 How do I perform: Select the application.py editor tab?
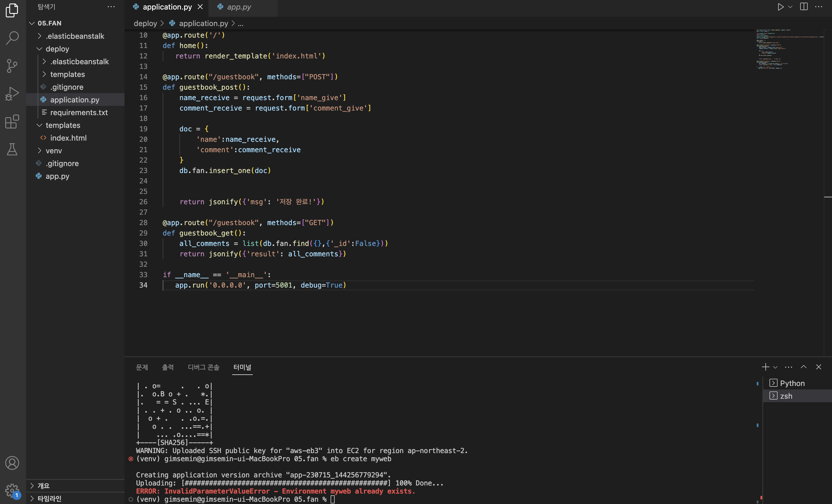click(167, 7)
